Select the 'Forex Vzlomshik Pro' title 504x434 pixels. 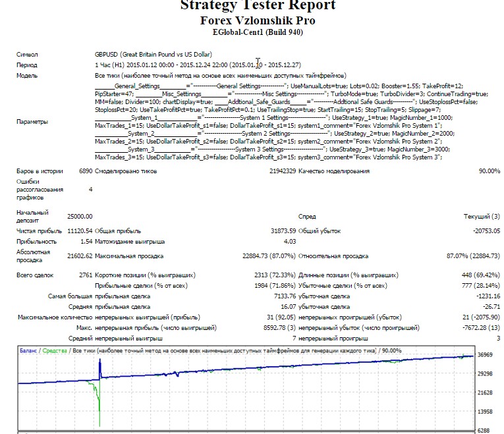[x=258, y=20]
